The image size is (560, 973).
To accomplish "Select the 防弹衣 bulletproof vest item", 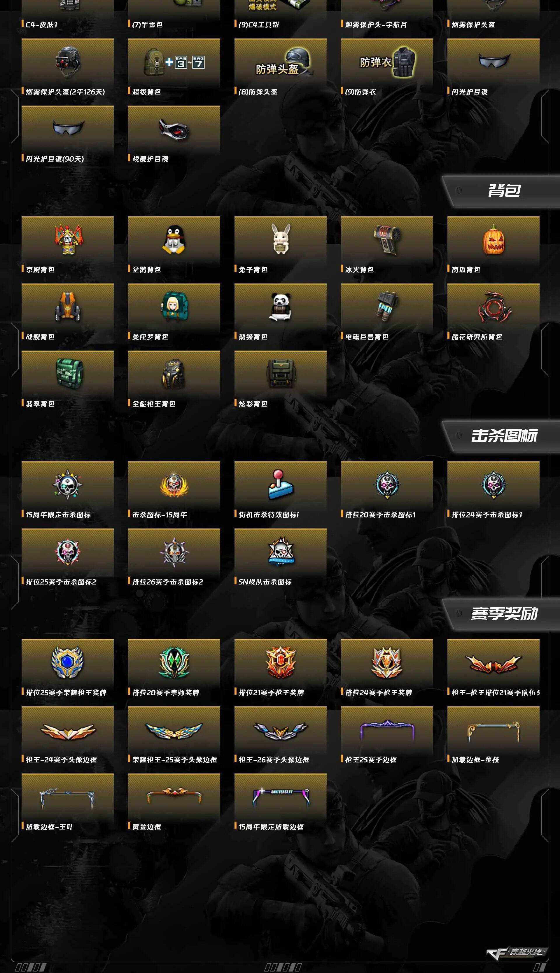I will (x=387, y=67).
